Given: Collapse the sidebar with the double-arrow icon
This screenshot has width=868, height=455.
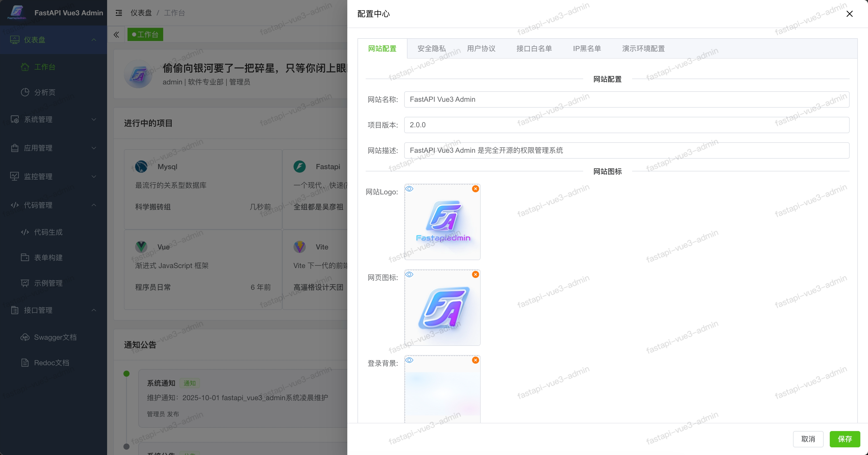Looking at the screenshot, I should coord(116,35).
